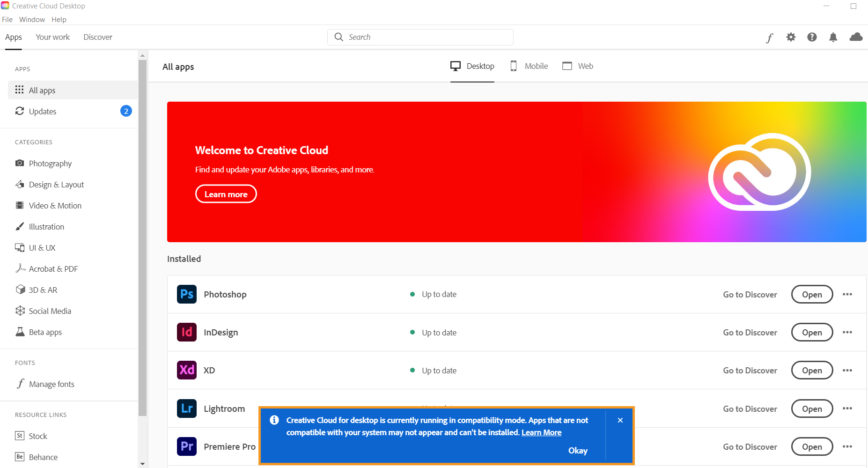Select the Premiere Pro app icon
The image size is (868, 468).
tap(186, 446)
